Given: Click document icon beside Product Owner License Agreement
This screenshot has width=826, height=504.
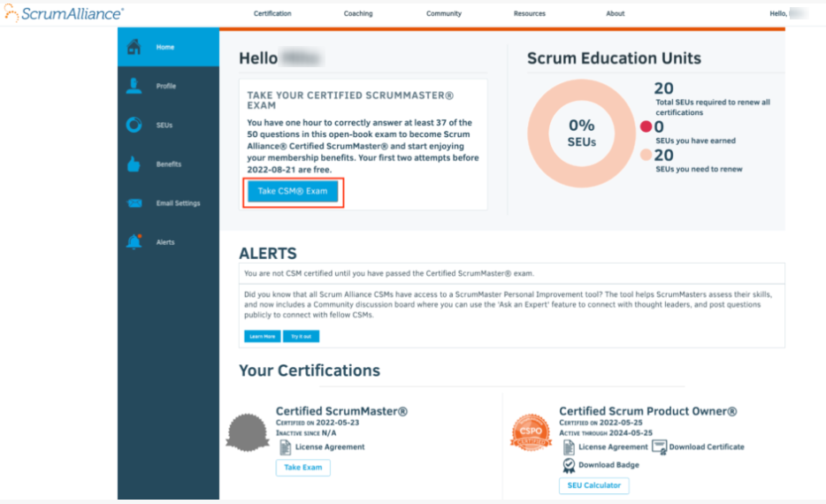Looking at the screenshot, I should pos(569,447).
